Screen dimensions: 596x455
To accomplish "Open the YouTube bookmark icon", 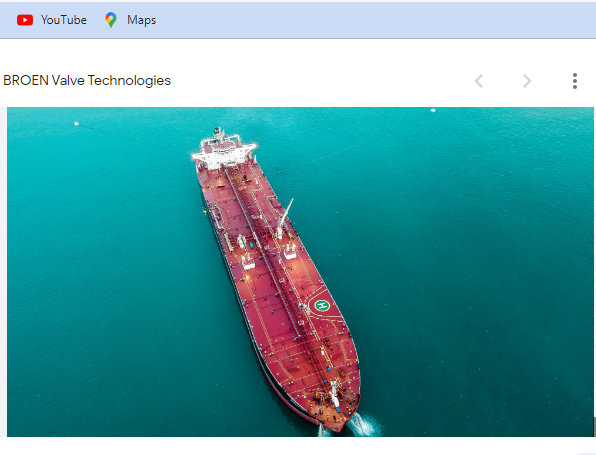I will click(x=25, y=20).
